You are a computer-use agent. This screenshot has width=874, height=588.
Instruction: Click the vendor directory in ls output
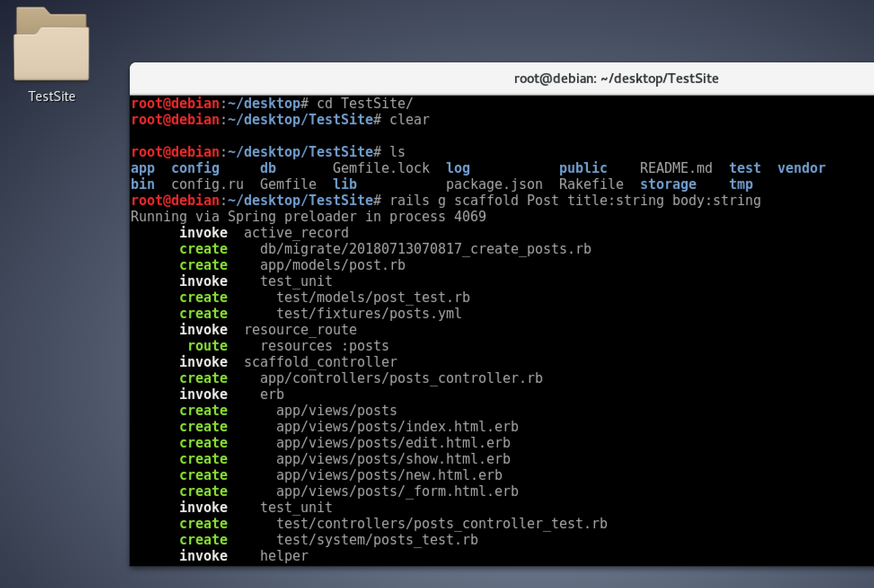pyautogui.click(x=801, y=168)
